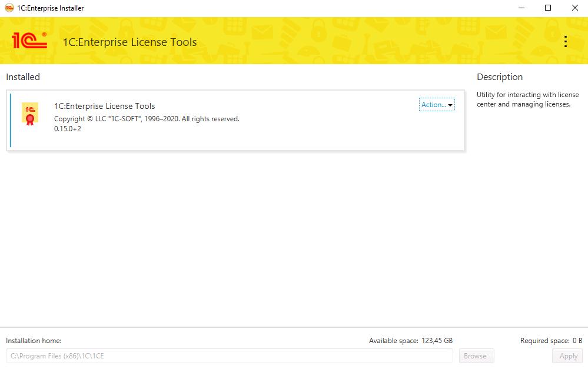The height and width of the screenshot is (369, 588).
Task: Click the 1C:Enterprise License Tools header title
Action: tap(129, 42)
